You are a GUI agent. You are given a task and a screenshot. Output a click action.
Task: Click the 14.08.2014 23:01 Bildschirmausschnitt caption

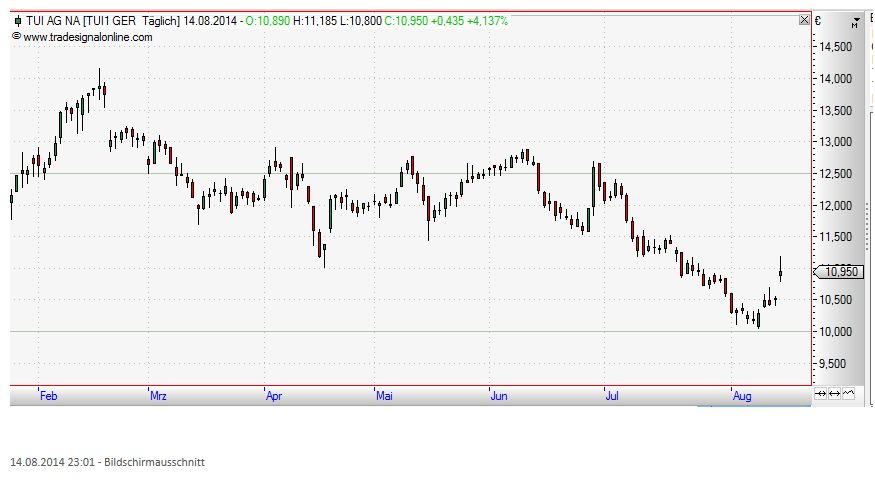107,462
